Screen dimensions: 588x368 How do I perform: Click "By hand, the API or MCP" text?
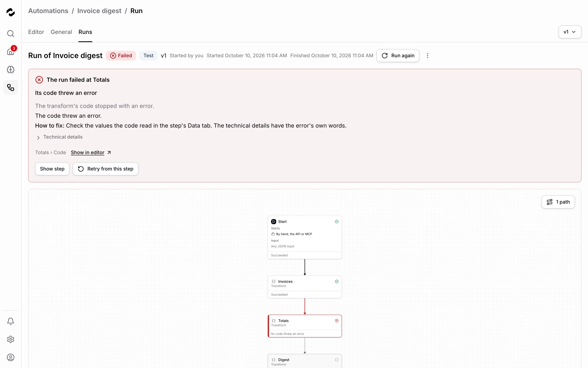point(294,234)
